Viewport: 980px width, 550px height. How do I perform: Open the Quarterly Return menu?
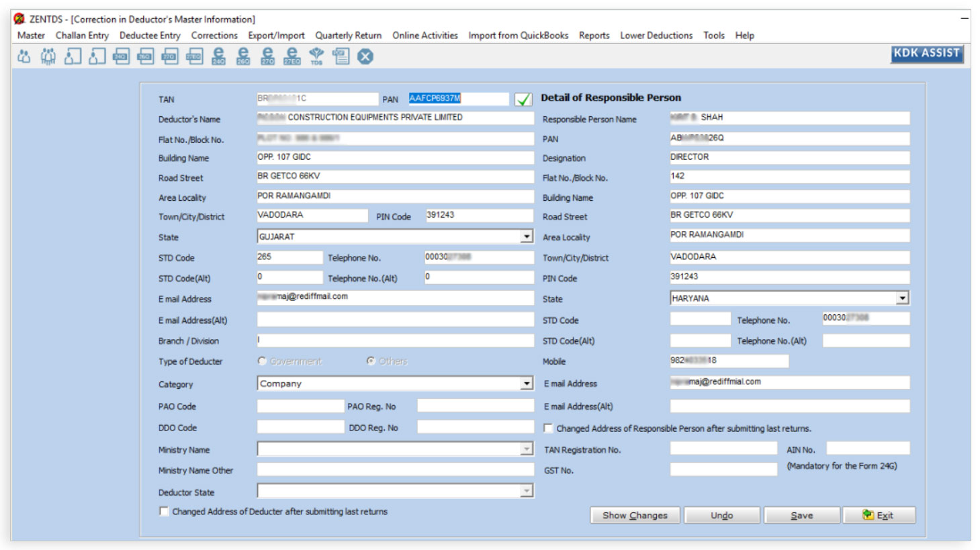[x=349, y=36]
